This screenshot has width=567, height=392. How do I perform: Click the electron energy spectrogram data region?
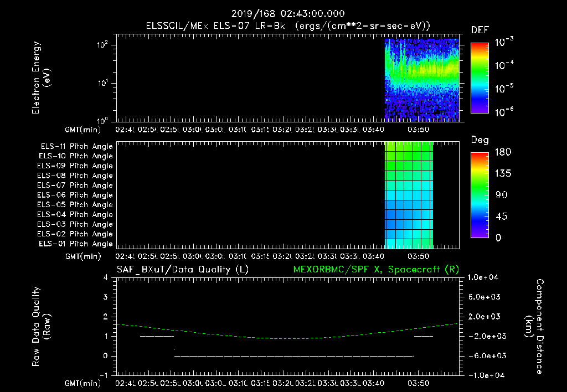(421, 80)
